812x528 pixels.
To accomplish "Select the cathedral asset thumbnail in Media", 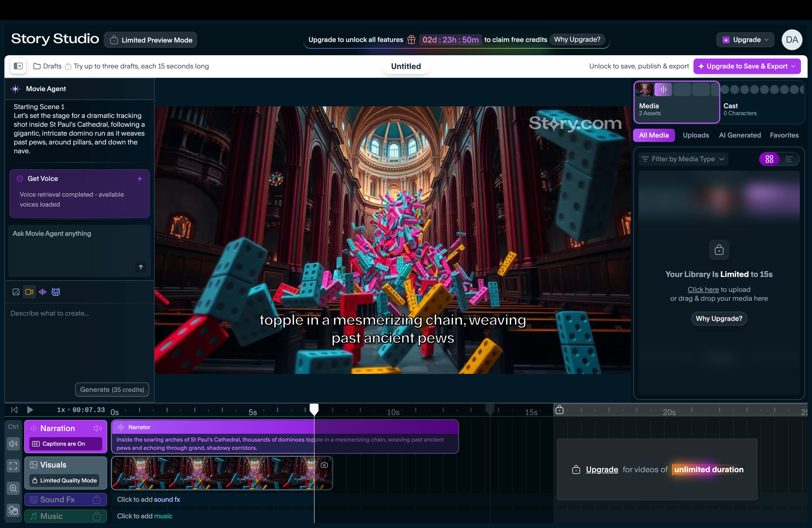I will click(x=644, y=89).
